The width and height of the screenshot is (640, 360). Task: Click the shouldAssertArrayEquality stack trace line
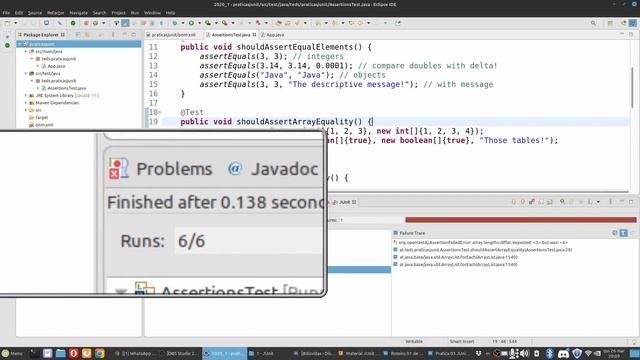pos(482,250)
